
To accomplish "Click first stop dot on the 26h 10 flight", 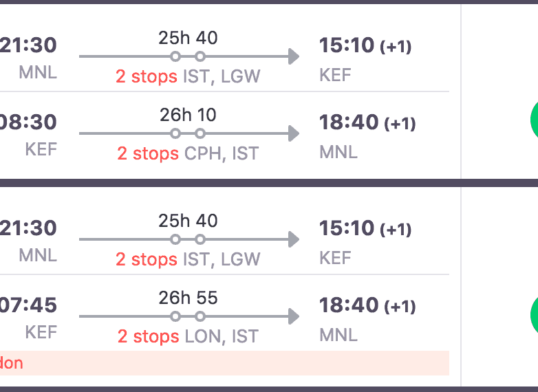I will click(175, 133).
